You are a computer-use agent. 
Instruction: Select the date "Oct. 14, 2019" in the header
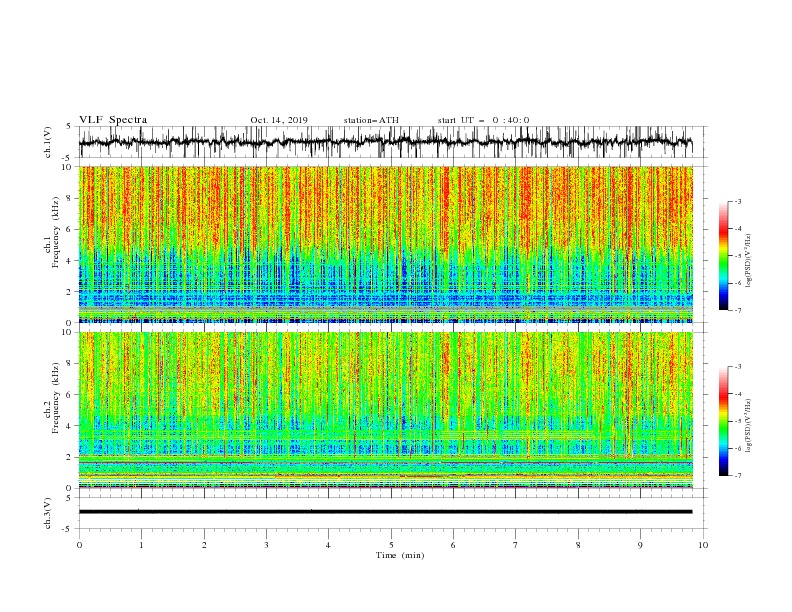pyautogui.click(x=279, y=120)
